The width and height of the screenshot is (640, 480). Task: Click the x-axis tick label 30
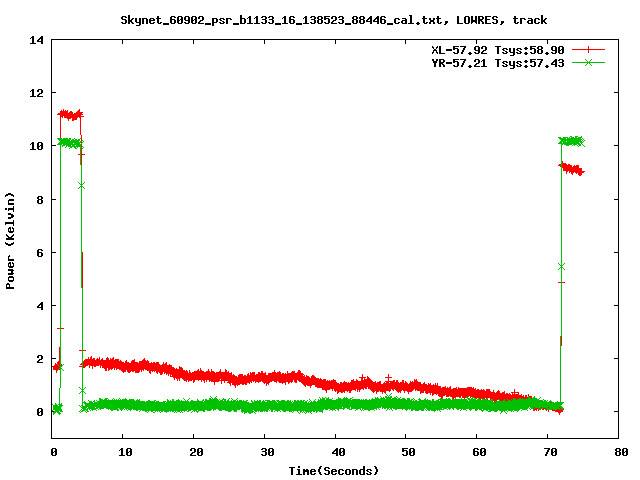click(267, 452)
